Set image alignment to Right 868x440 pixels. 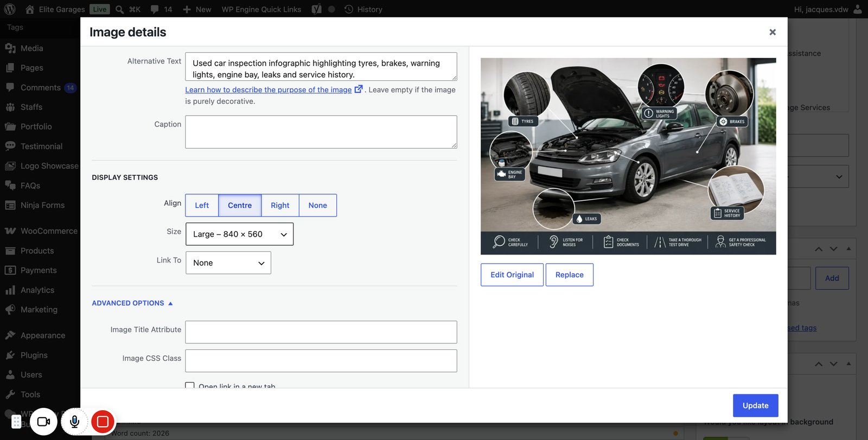pyautogui.click(x=280, y=206)
